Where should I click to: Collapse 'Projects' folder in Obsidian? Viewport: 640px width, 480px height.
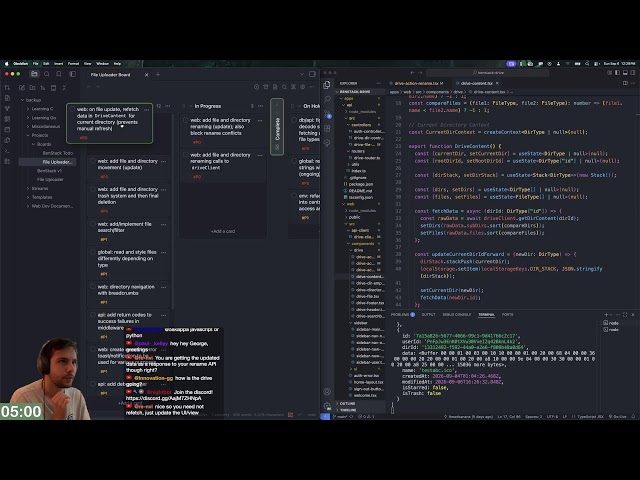click(28, 135)
